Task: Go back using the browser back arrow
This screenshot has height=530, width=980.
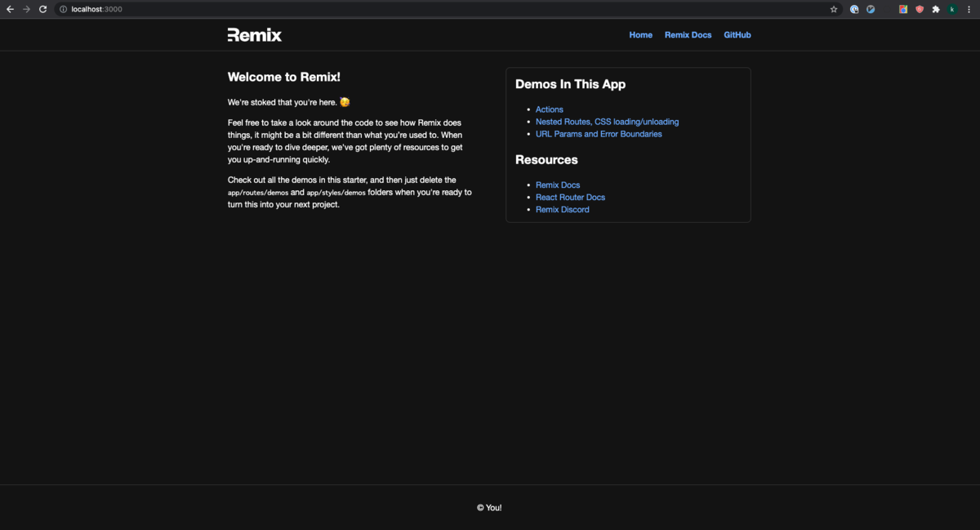Action: 10,9
